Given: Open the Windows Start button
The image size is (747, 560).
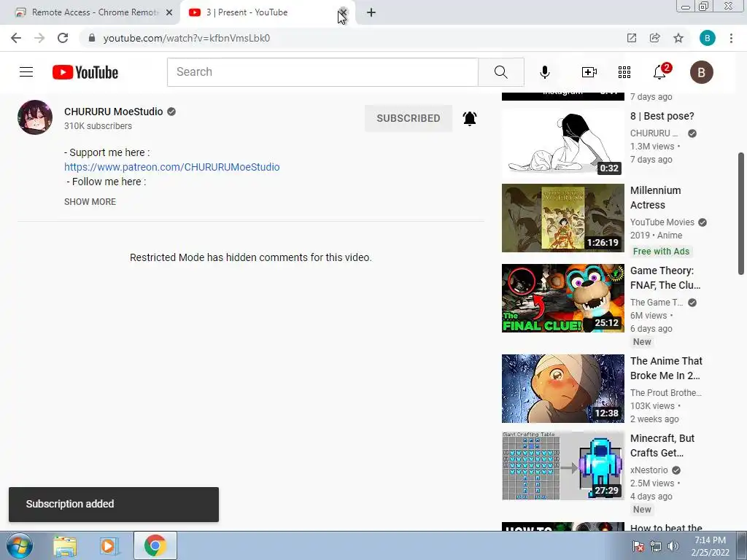Looking at the screenshot, I should click(19, 545).
